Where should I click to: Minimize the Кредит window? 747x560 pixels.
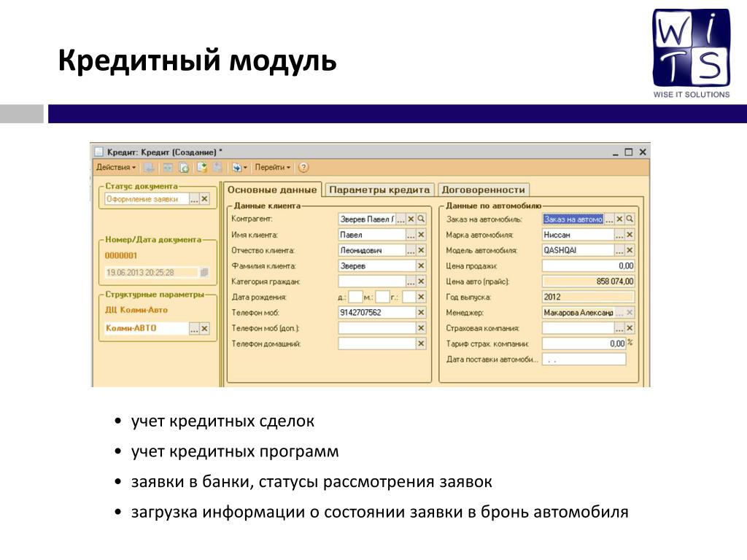(616, 153)
